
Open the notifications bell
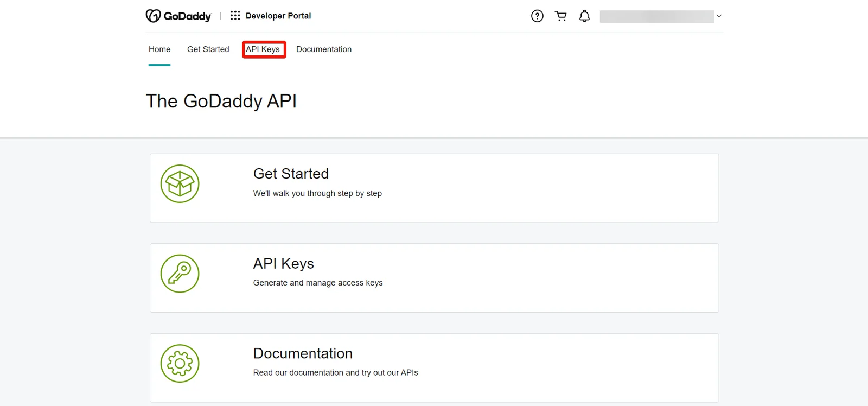point(584,16)
